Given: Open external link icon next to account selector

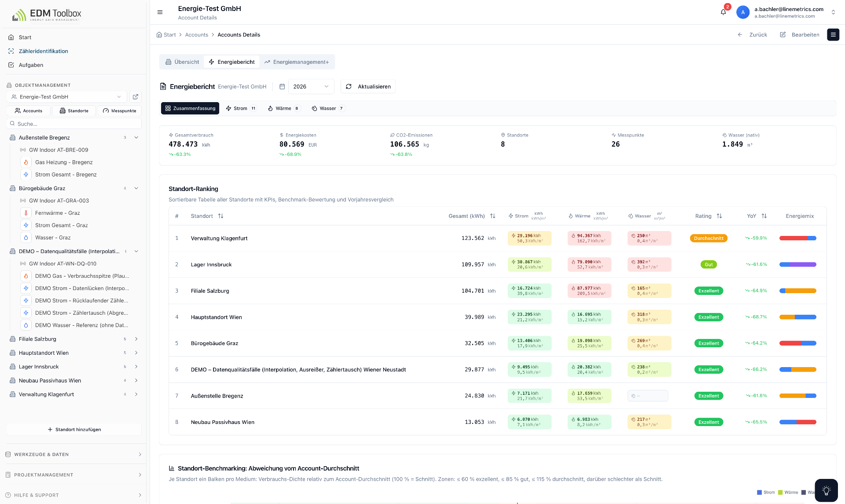Looking at the screenshot, I should point(136,97).
